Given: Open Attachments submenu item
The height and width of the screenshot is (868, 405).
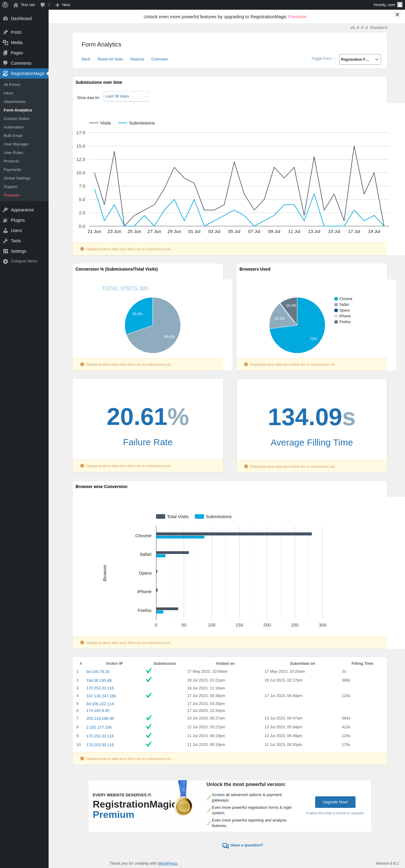Looking at the screenshot, I should point(15,102).
